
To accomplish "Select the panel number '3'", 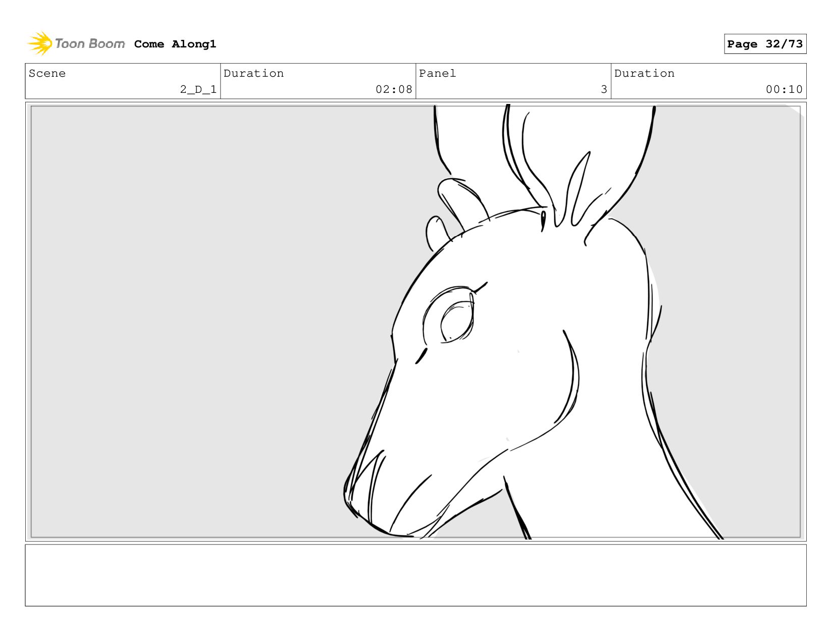I will (604, 89).
